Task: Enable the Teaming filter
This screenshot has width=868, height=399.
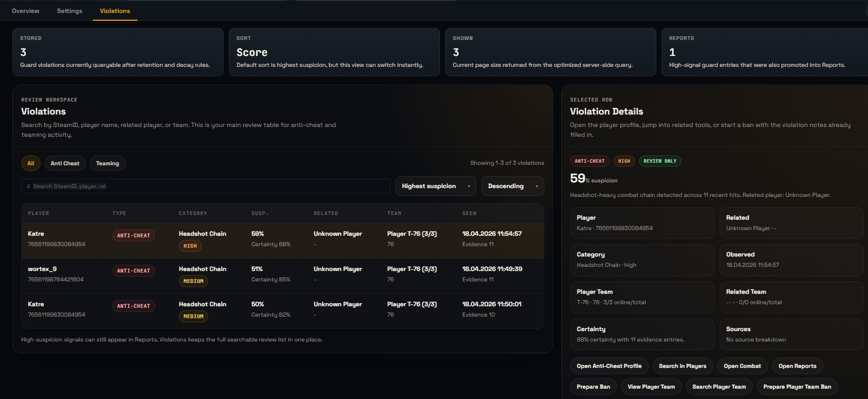Action: click(107, 164)
